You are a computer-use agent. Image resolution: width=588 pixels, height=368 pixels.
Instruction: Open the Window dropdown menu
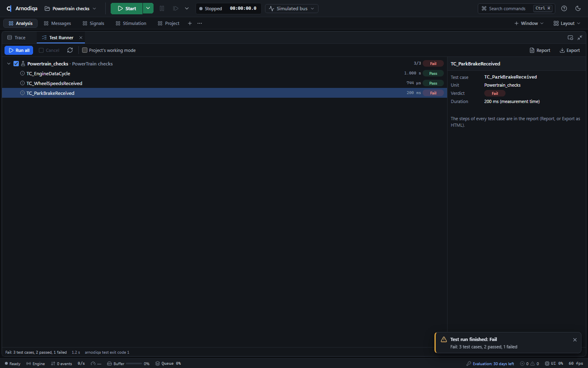[x=529, y=23]
